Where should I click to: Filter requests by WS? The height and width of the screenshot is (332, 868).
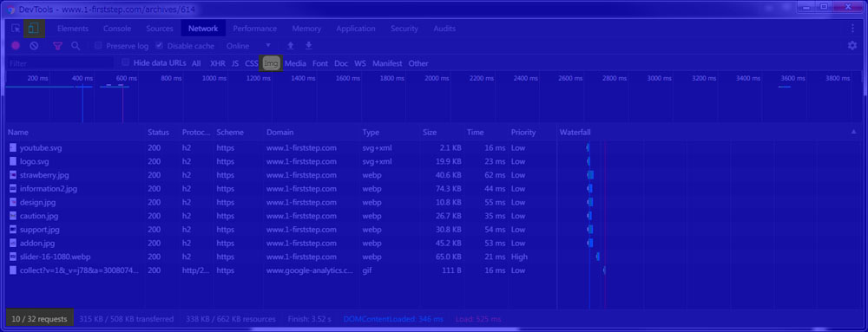tap(360, 63)
